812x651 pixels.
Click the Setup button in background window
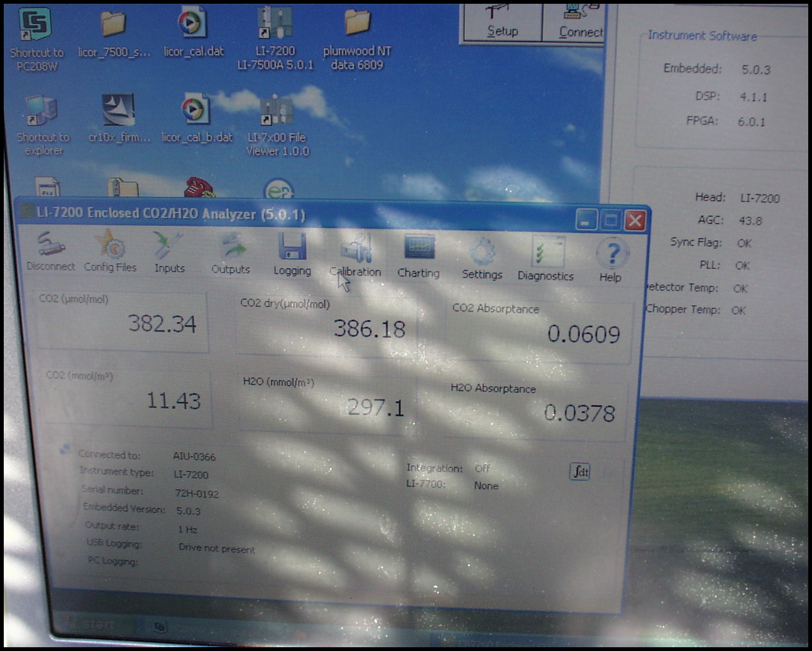[502, 24]
